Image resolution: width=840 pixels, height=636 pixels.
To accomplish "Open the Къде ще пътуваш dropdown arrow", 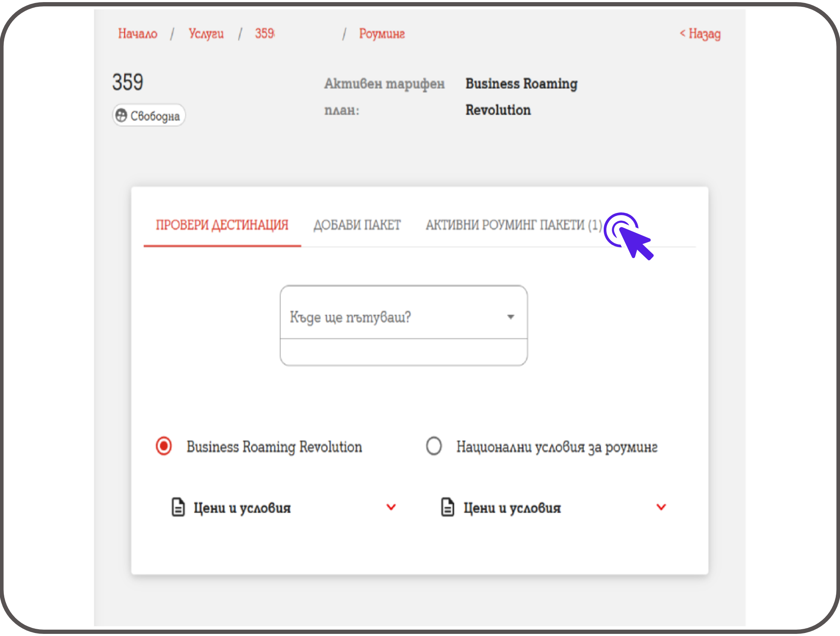I will coord(511,317).
